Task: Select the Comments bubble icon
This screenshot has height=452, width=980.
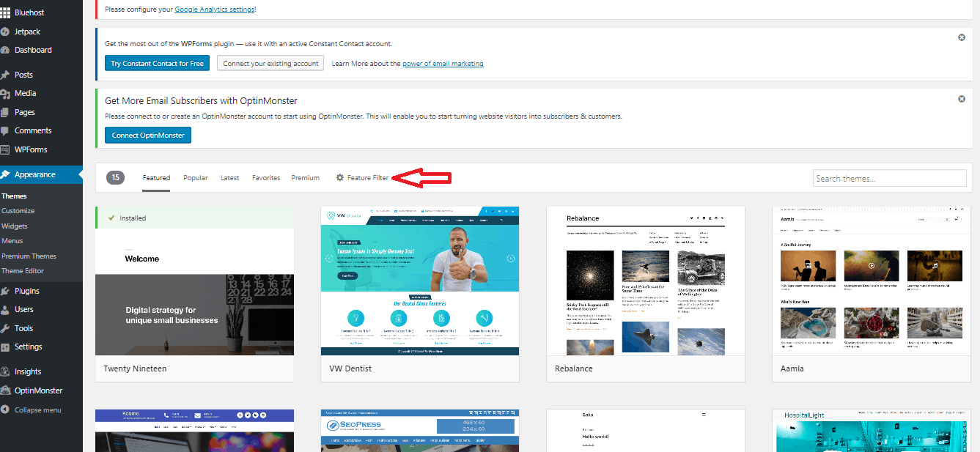Action: (6, 131)
